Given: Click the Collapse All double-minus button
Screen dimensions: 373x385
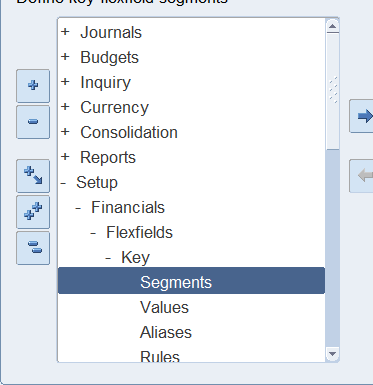Looking at the screenshot, I should click(33, 248).
